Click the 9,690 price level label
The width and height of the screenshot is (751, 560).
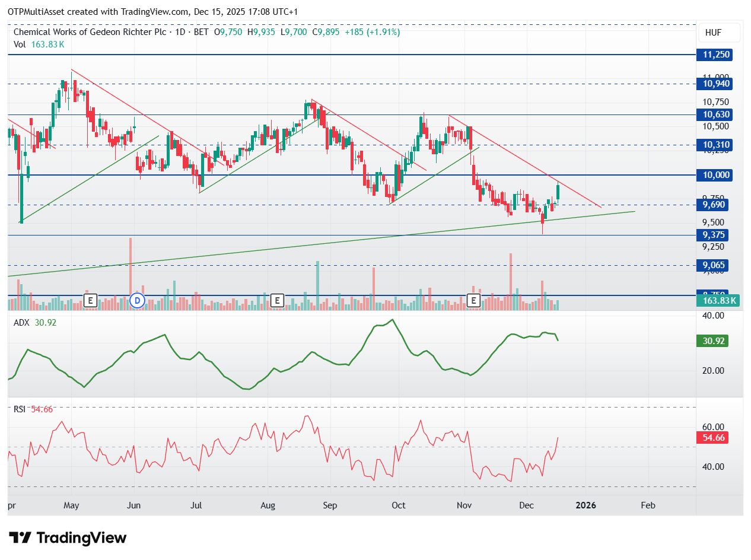coord(714,205)
